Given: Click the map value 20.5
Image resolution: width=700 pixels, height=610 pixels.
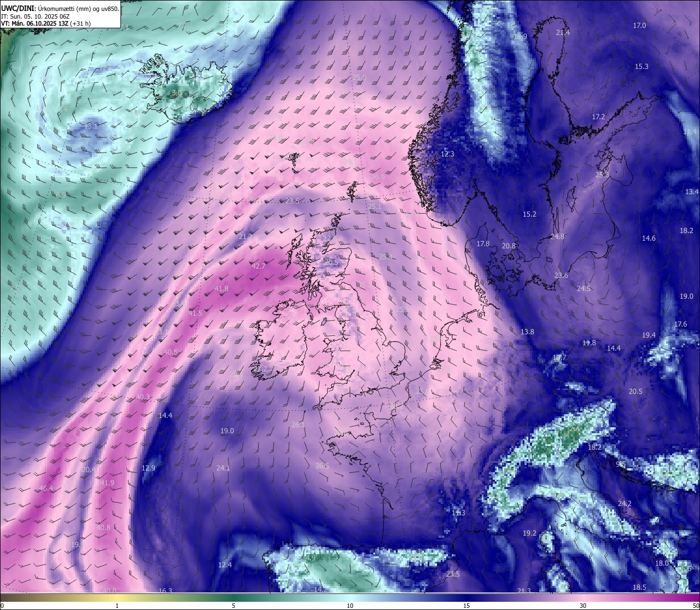Looking at the screenshot, I should coord(635,391).
